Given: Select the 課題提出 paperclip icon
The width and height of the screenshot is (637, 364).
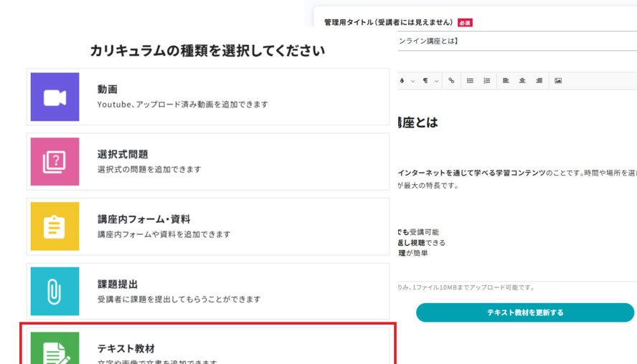Looking at the screenshot, I should click(55, 292).
